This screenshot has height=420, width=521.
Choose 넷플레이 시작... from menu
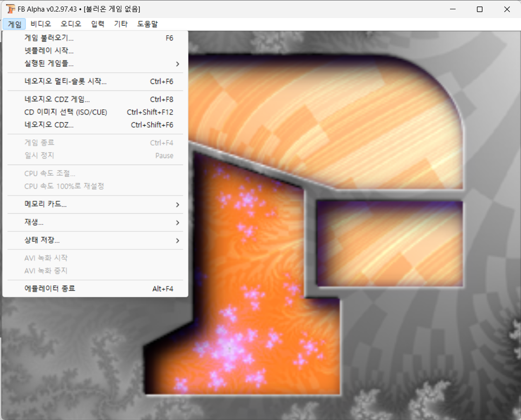tap(96, 51)
